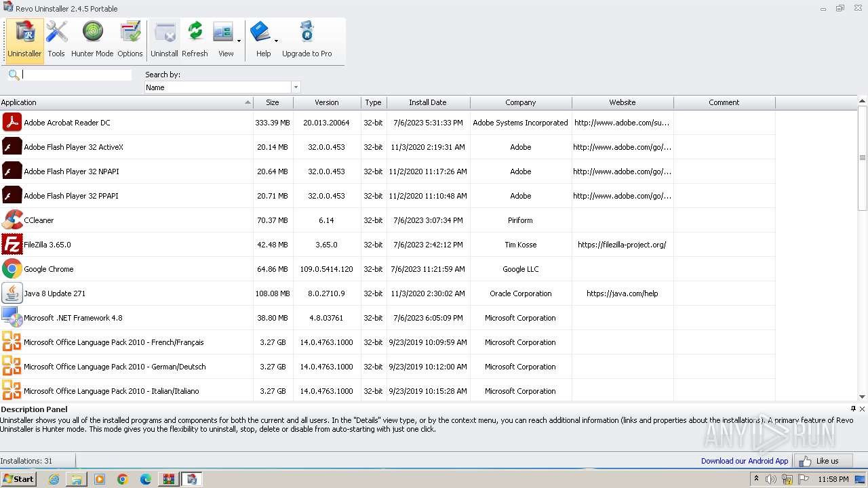Select Adobe Flash Player 32 ActiveX icon
868x488 pixels.
coord(12,147)
